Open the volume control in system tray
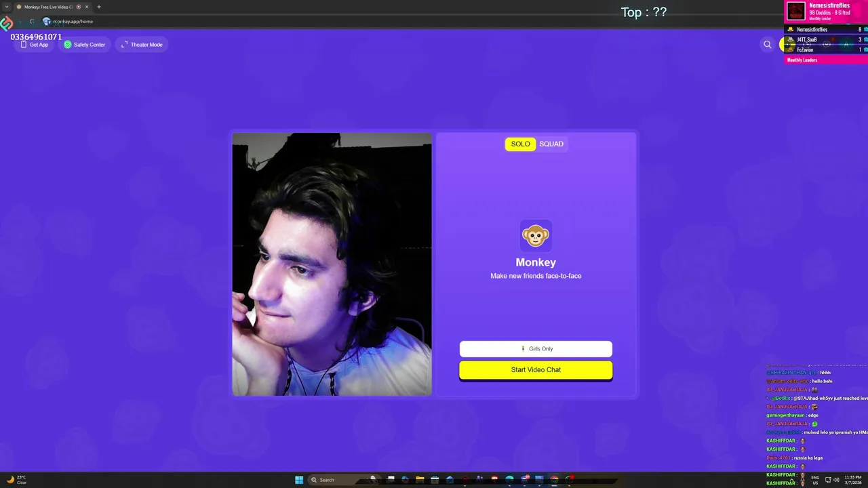 pyautogui.click(x=836, y=480)
